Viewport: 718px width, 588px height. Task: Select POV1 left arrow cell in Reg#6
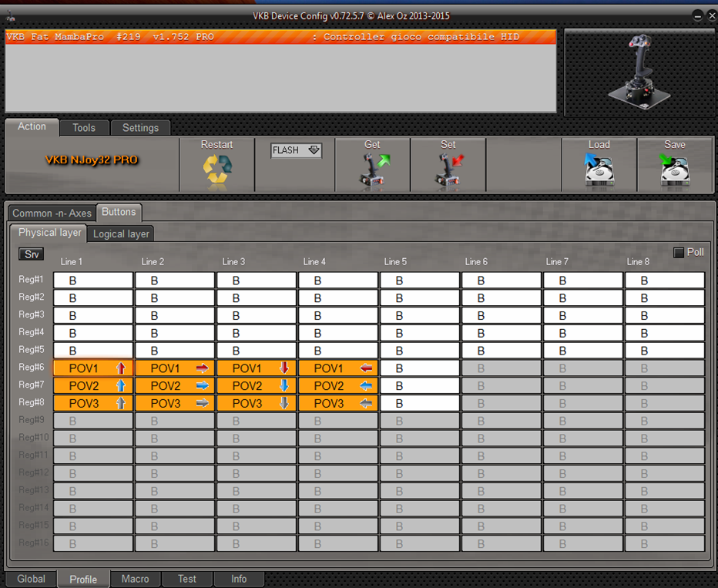tap(338, 368)
